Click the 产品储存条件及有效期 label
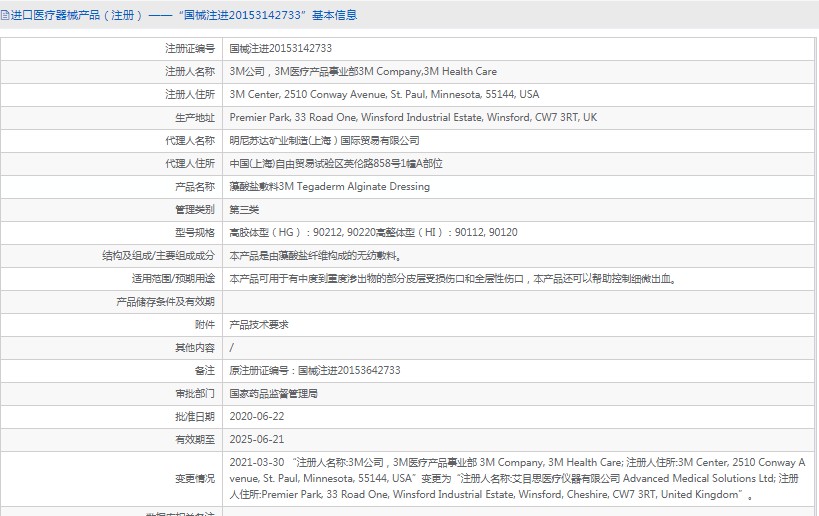The height and width of the screenshot is (516, 819). 166,301
